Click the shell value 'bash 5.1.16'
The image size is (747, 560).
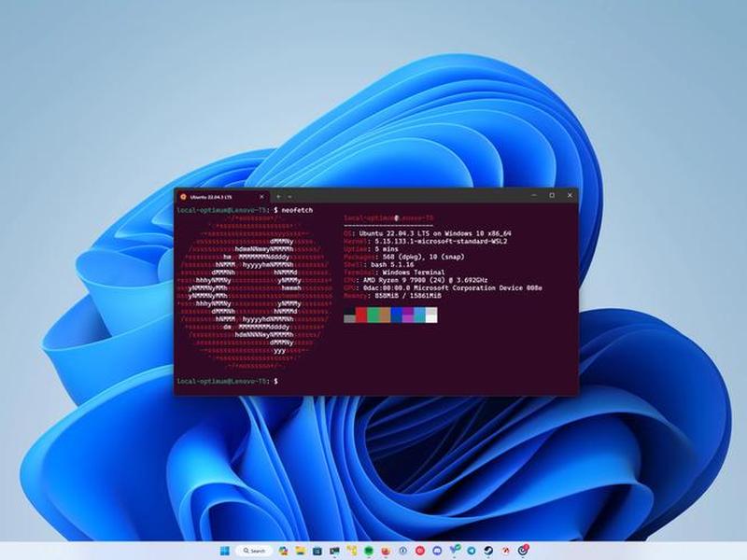click(x=392, y=264)
